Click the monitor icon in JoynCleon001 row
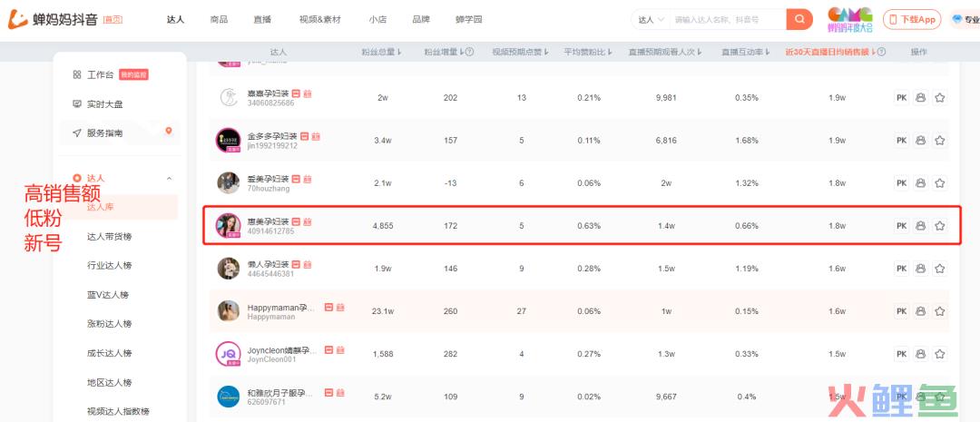Image resolution: width=980 pixels, height=422 pixels. click(x=920, y=354)
